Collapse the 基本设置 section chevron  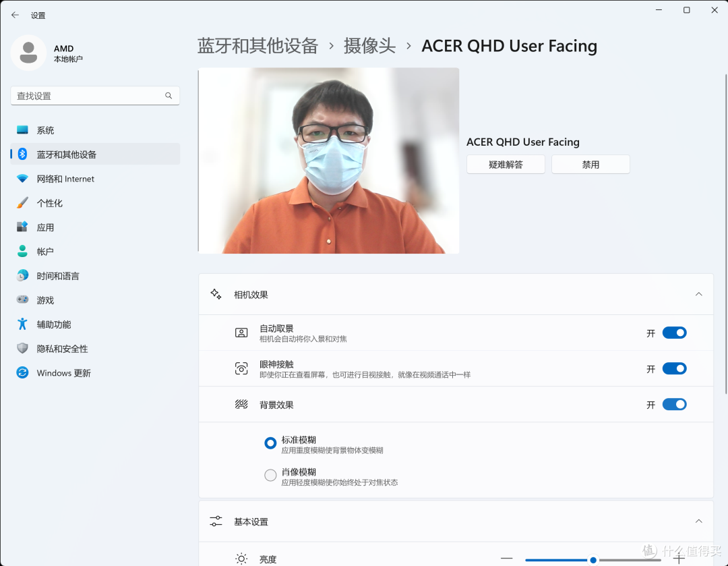[699, 521]
